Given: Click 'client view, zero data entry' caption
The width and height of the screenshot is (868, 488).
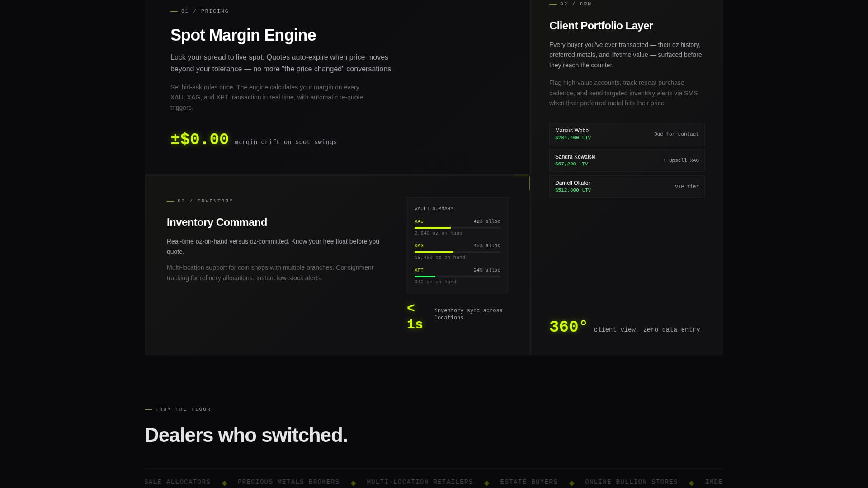Looking at the screenshot, I should pos(647,330).
